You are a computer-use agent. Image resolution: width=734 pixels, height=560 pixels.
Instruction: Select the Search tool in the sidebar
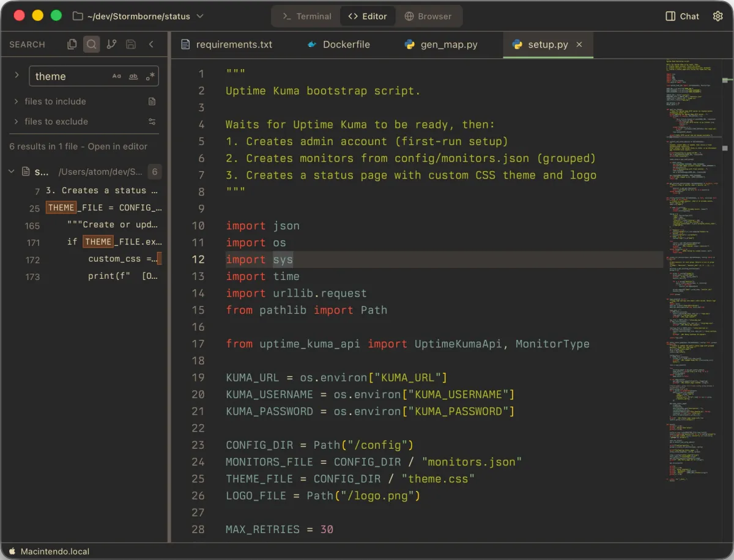tap(91, 44)
